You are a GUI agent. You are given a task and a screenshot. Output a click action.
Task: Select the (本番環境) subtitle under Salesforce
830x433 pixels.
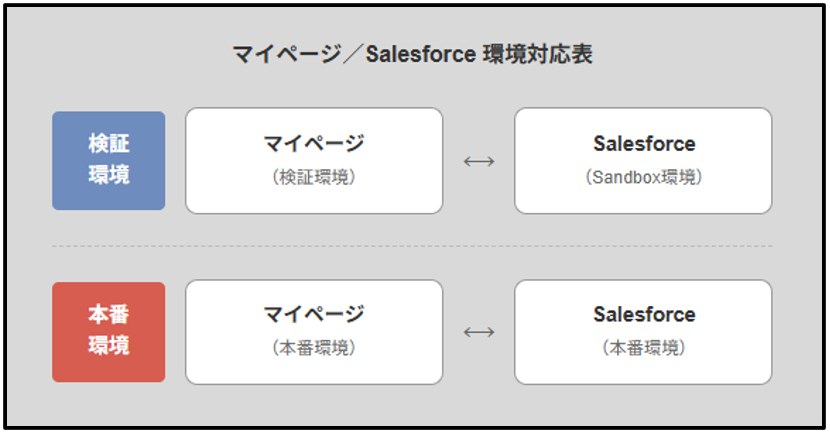(x=643, y=348)
